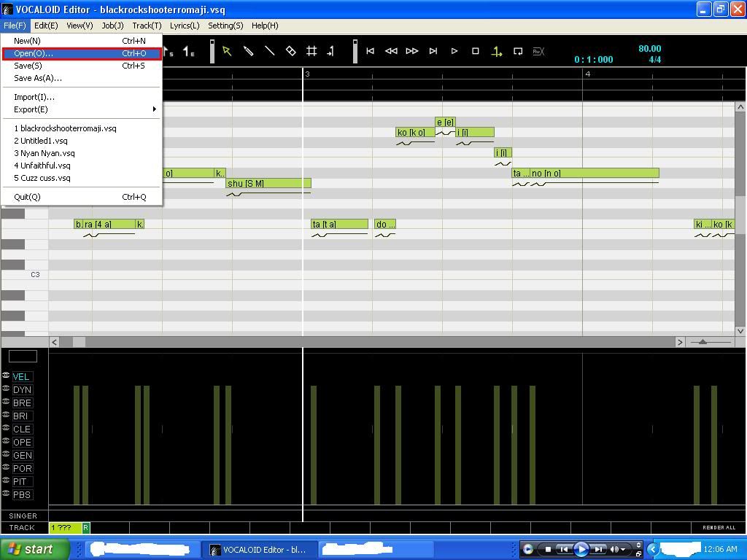This screenshot has width=747, height=560.
Task: Choose Open from the File menu
Action: 82,53
